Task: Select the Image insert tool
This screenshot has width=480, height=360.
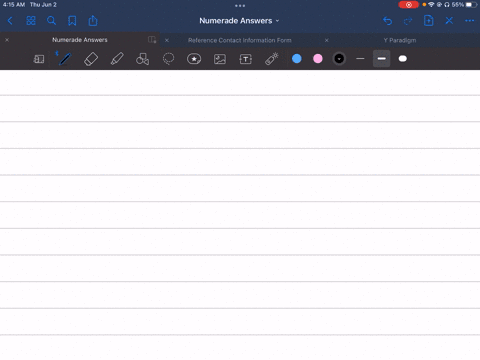Action: coord(220,59)
